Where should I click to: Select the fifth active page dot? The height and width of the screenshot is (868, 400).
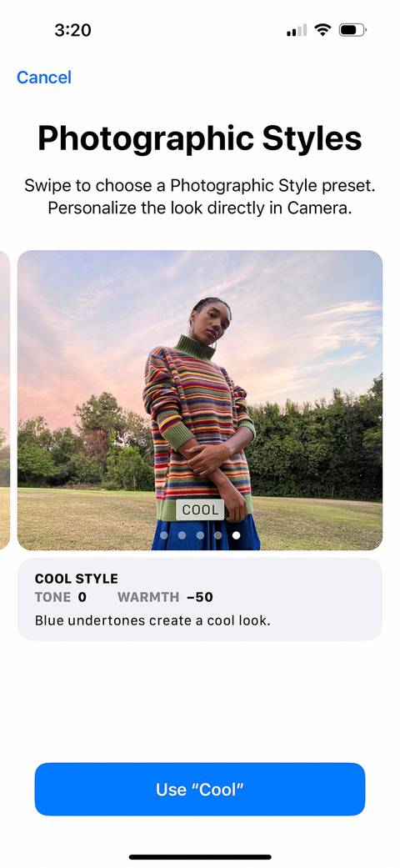click(236, 535)
